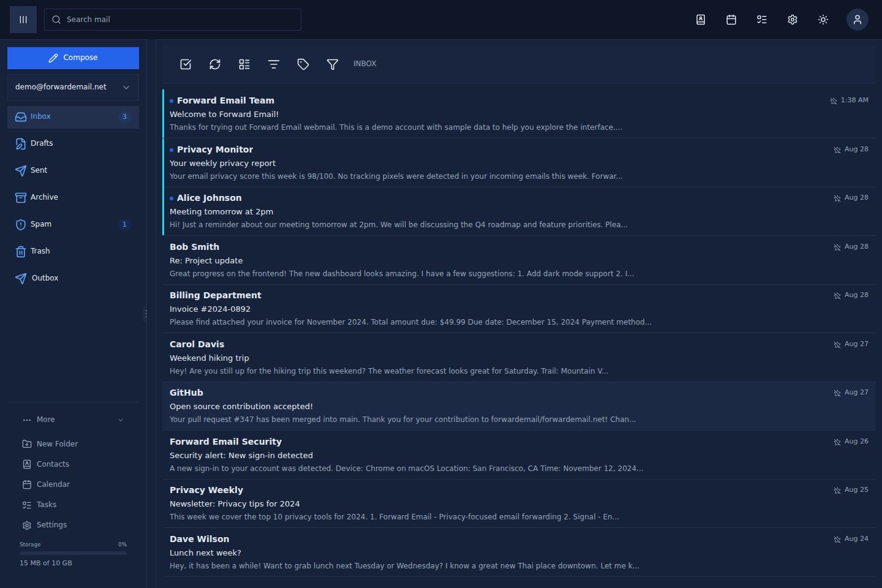Open settings gear in top bar
Screen dimensions: 882x588
coord(793,20)
